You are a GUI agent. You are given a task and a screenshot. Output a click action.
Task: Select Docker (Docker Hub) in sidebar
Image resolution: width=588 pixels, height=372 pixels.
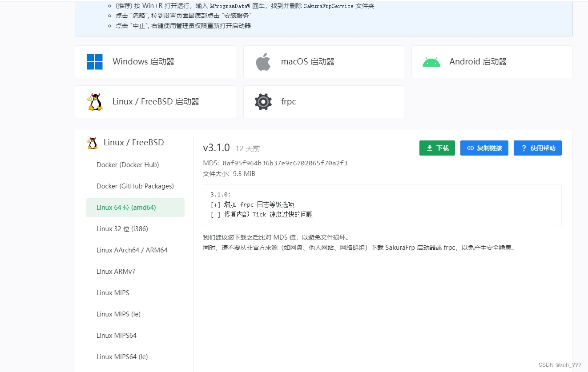[128, 164]
